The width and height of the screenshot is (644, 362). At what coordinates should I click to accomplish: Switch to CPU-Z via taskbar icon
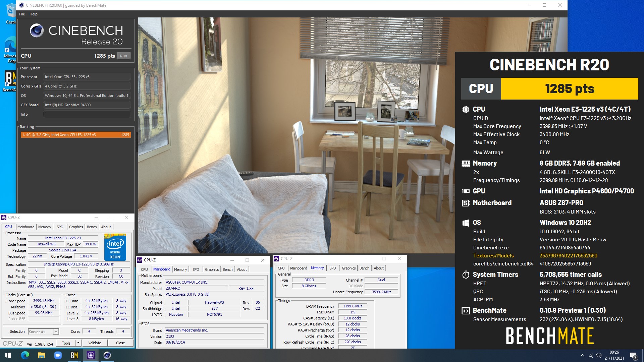point(91,355)
